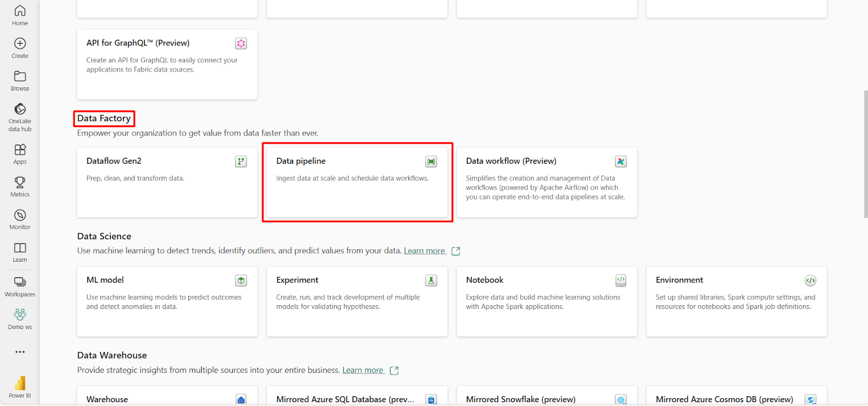
Task: Select Mirrored Snowflake (preview) card title
Action: coord(521,399)
